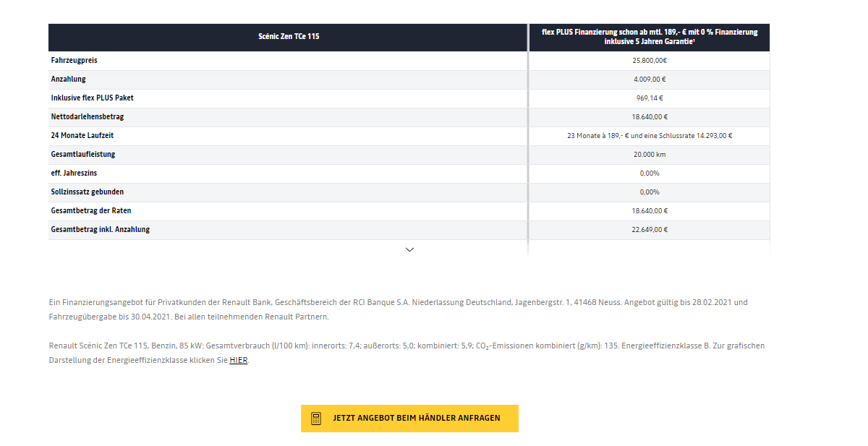The height and width of the screenshot is (446, 868).
Task: Click the value 22.649,00 €
Action: click(650, 230)
